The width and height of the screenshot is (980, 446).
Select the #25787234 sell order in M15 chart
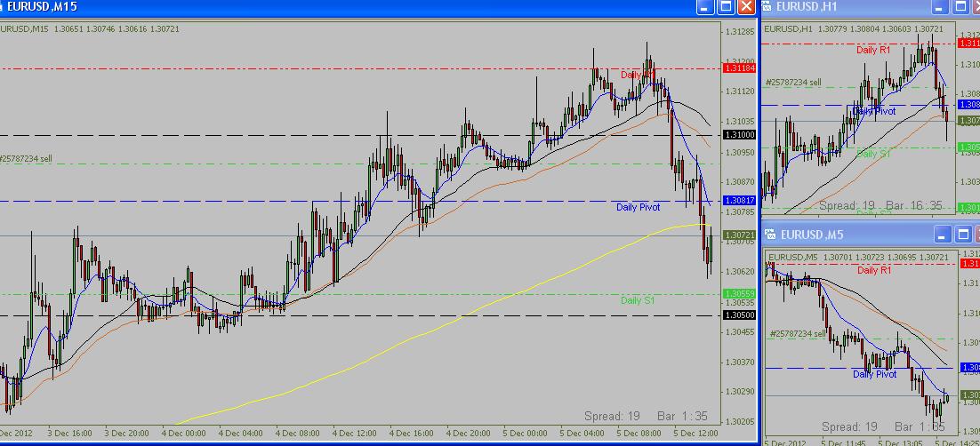(x=26, y=159)
